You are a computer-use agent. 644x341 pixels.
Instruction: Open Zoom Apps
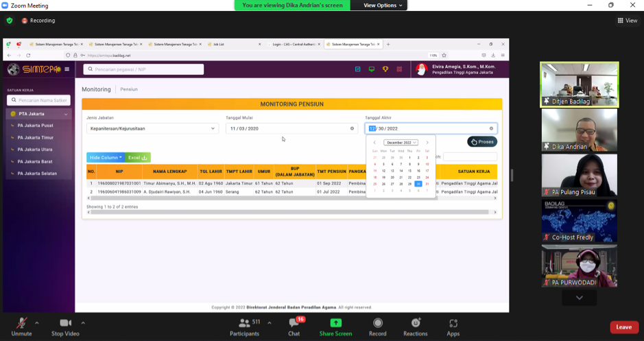[x=453, y=323]
